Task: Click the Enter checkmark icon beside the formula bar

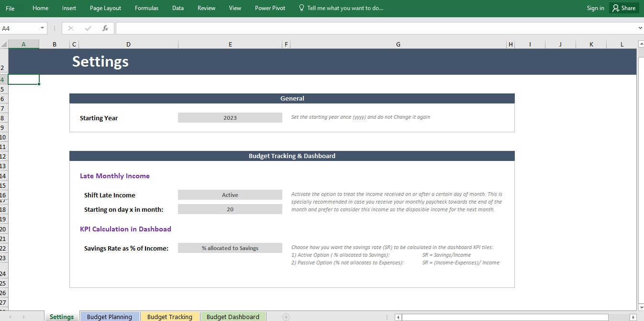Action: coord(88,28)
